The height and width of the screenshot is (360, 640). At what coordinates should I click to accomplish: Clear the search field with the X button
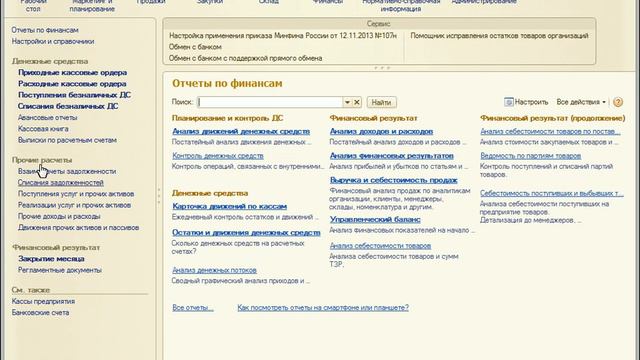click(x=357, y=102)
